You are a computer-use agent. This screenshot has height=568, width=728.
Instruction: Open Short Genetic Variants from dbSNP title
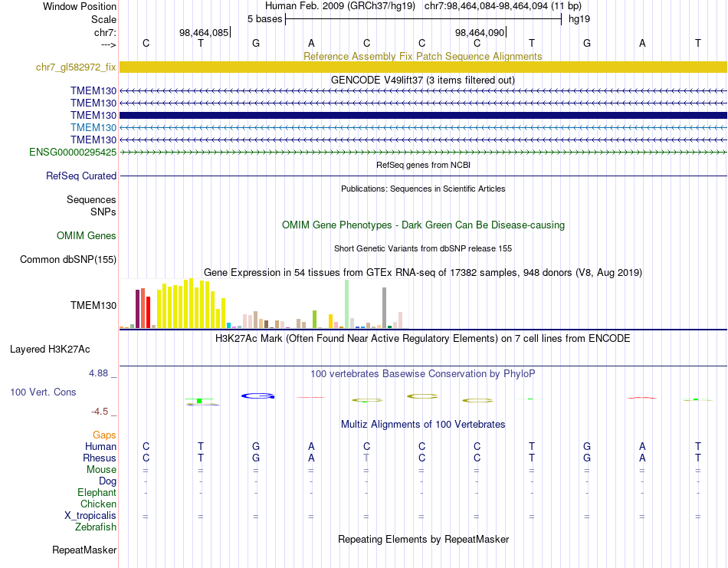point(423,248)
